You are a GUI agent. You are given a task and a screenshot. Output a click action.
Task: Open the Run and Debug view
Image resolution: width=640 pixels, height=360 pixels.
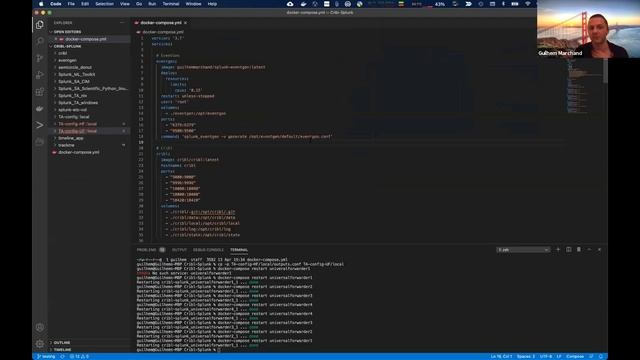(x=40, y=75)
